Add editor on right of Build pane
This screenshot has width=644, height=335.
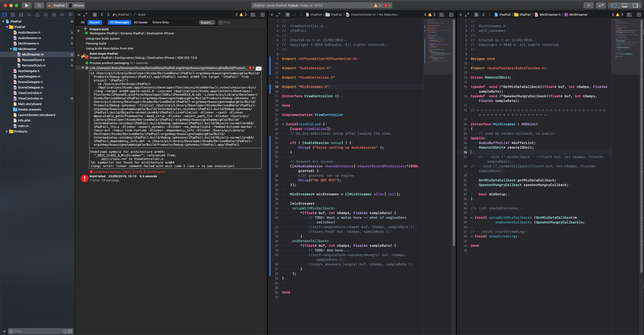(263, 15)
